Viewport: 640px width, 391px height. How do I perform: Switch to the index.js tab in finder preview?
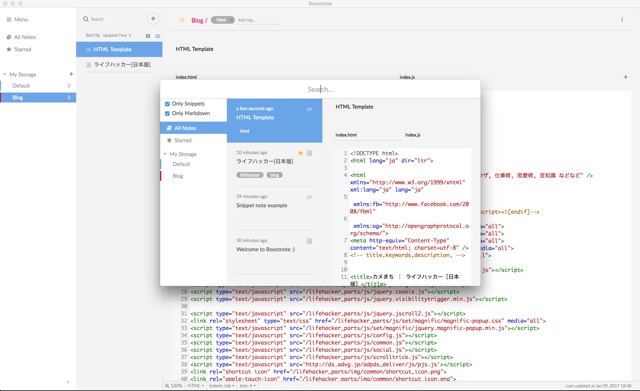point(413,135)
